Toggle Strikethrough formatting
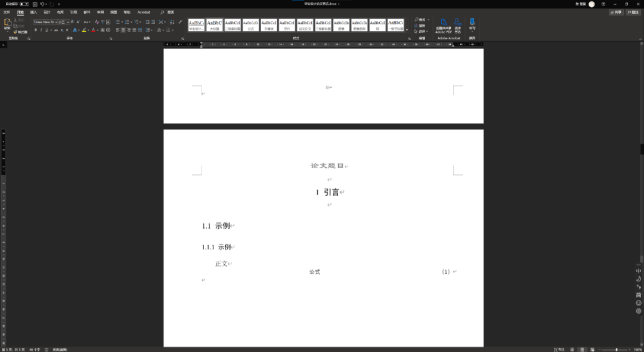This screenshot has height=352, width=644. (56, 30)
